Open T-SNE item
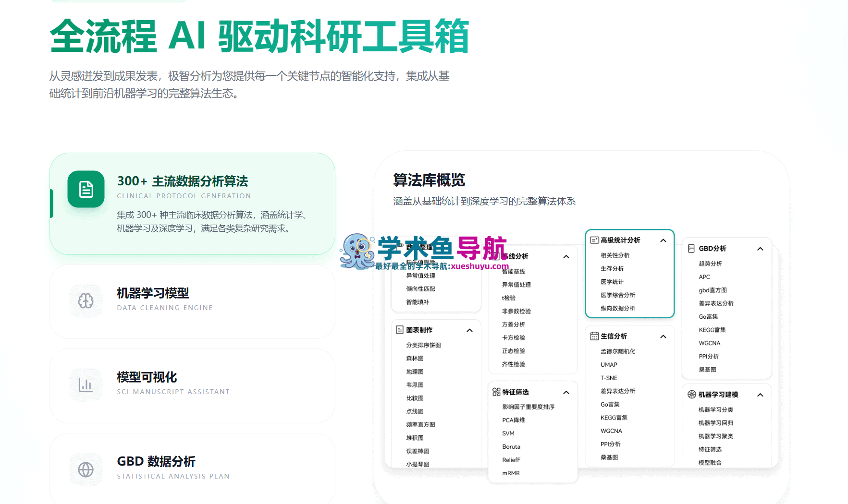This screenshot has height=504, width=848. coord(609,378)
